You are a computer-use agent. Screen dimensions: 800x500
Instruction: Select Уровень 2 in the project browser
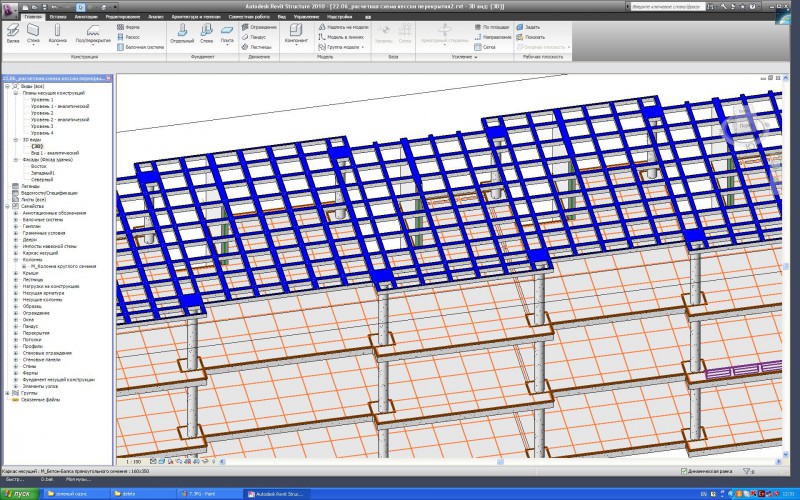pos(42,113)
